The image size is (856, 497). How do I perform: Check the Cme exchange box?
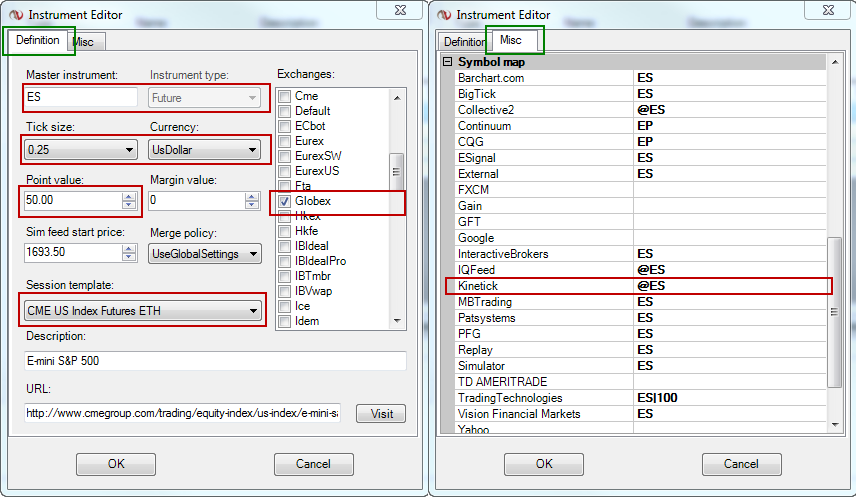tap(284, 97)
